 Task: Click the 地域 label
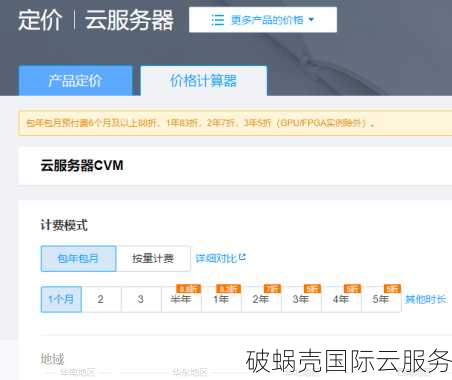(x=52, y=359)
